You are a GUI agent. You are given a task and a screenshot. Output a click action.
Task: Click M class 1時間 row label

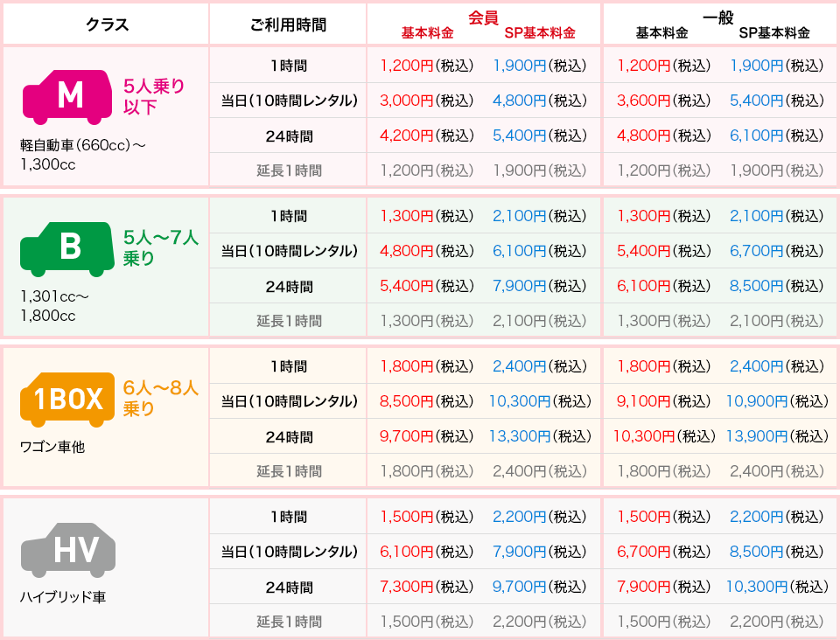pos(289,66)
